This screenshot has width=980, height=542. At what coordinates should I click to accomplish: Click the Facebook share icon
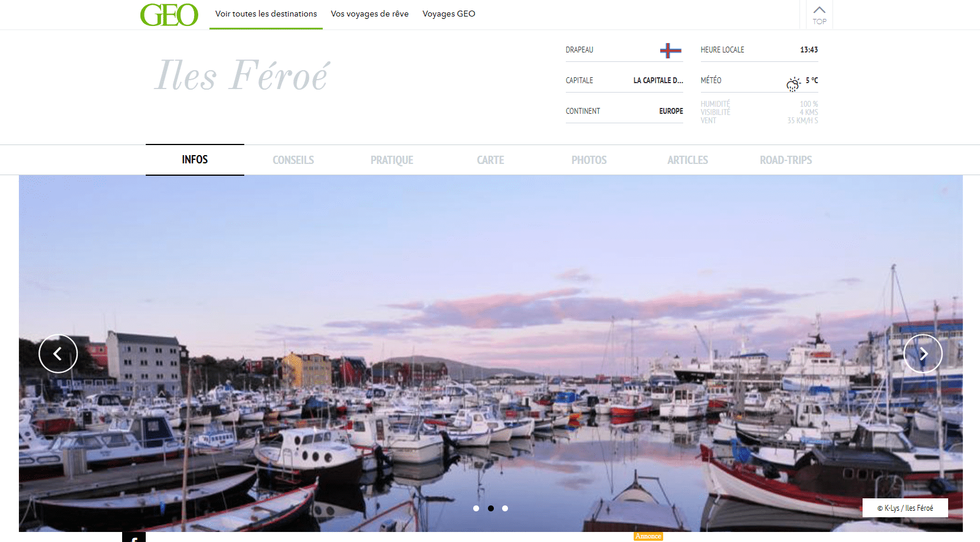pyautogui.click(x=134, y=537)
